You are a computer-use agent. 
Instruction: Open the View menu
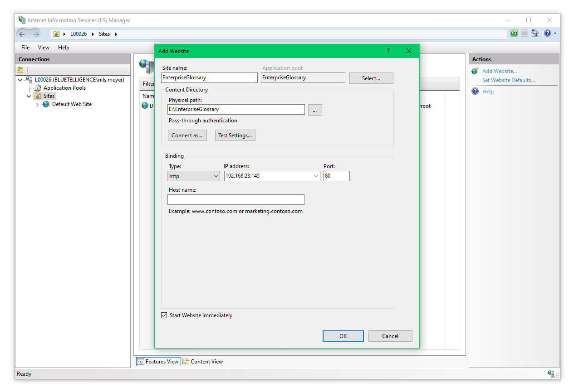click(44, 48)
